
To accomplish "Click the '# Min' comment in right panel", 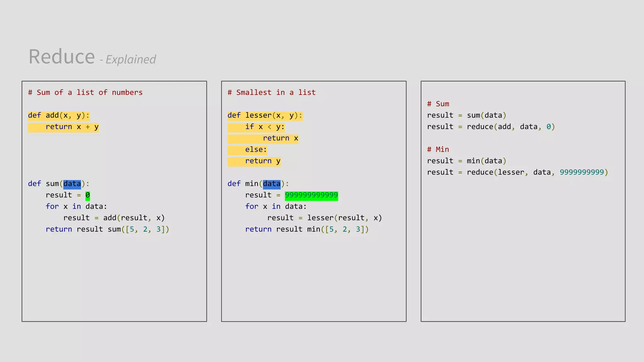I will point(438,150).
